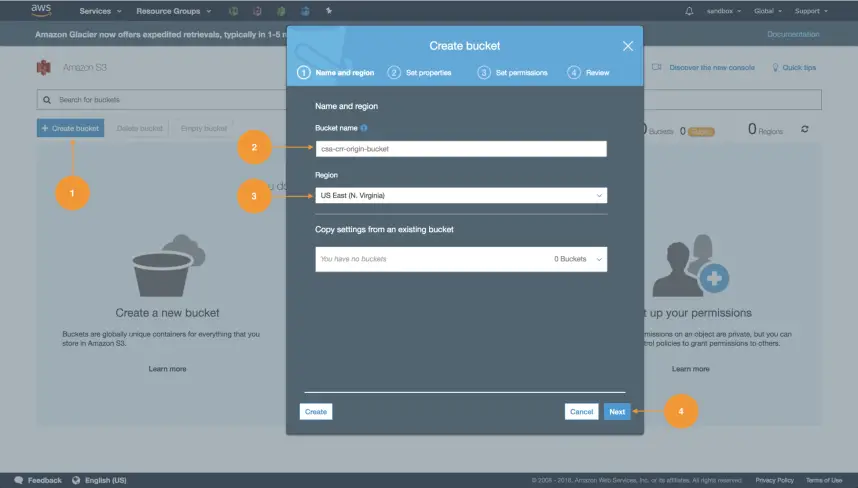The width and height of the screenshot is (858, 488).
Task: Go to the Review step
Action: (x=588, y=72)
